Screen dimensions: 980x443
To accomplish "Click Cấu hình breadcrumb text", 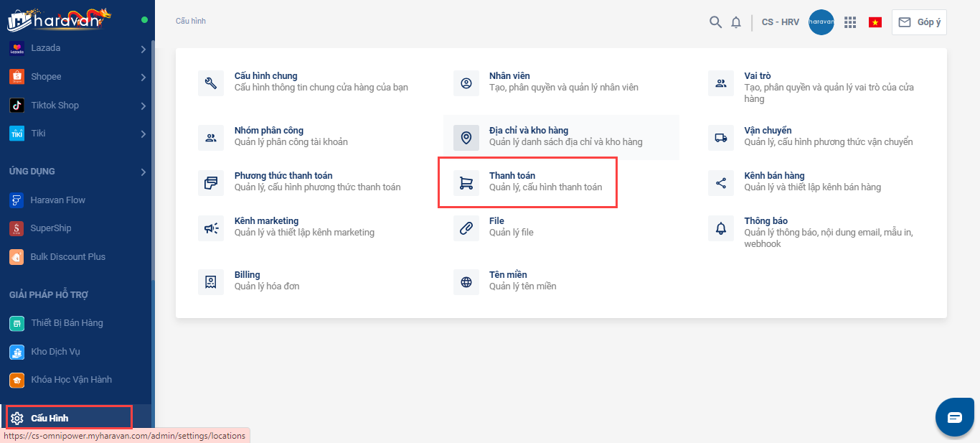I will 191,22.
